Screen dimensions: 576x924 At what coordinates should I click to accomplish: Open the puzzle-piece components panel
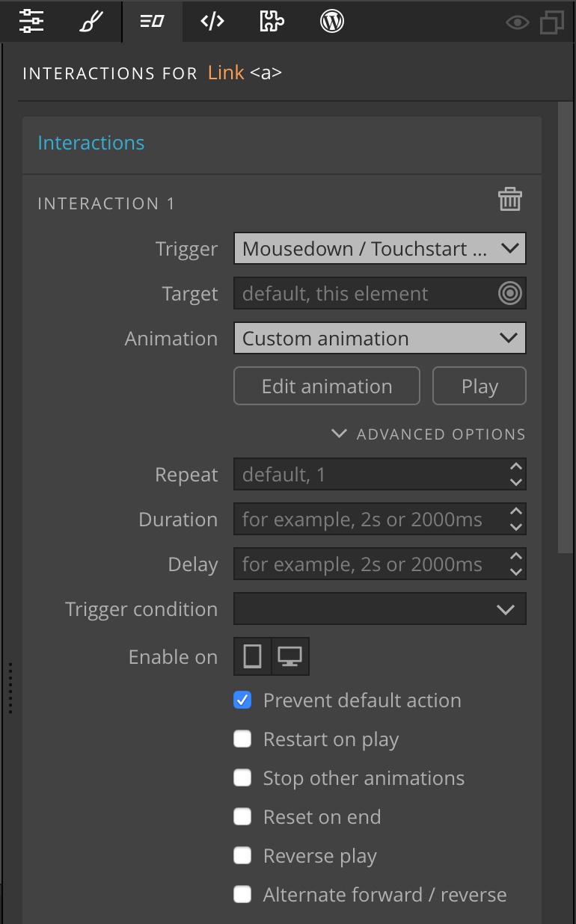(272, 22)
